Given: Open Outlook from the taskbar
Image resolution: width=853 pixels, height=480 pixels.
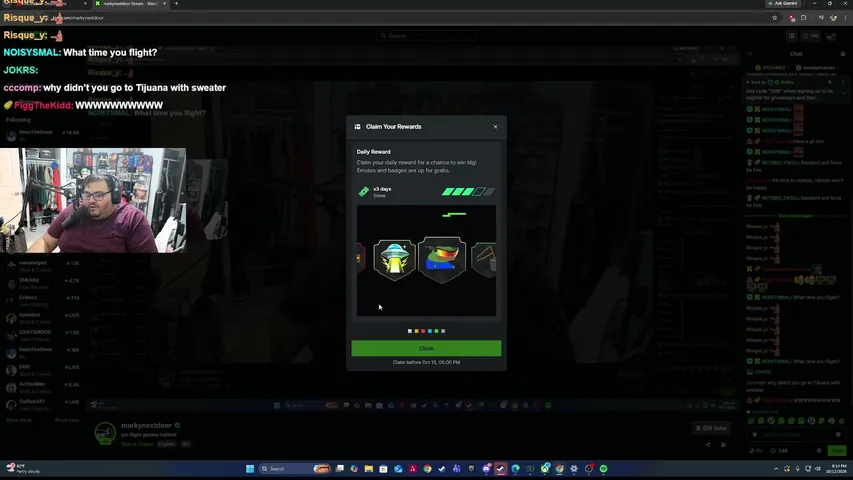Looking at the screenshot, I should click(398, 469).
